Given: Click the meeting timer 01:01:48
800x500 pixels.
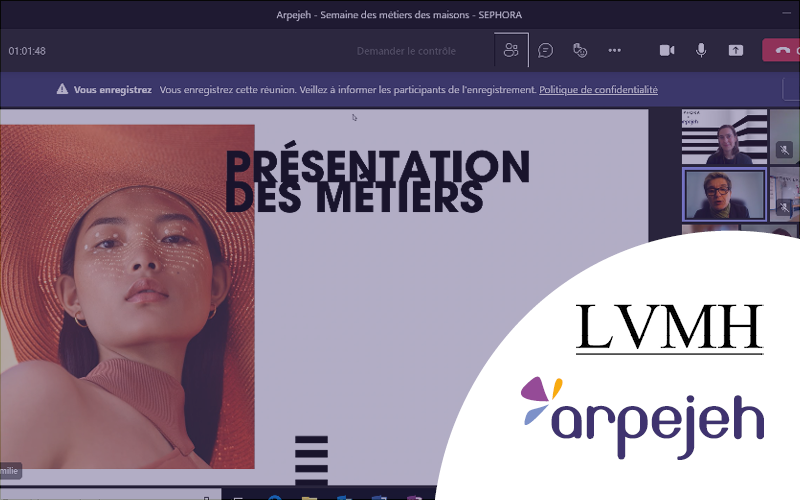Looking at the screenshot, I should coord(27,51).
